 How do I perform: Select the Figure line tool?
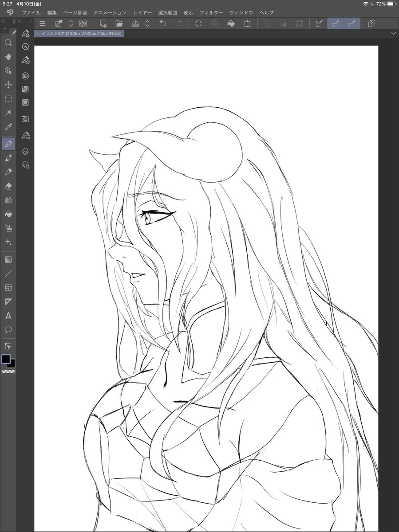(x=8, y=274)
